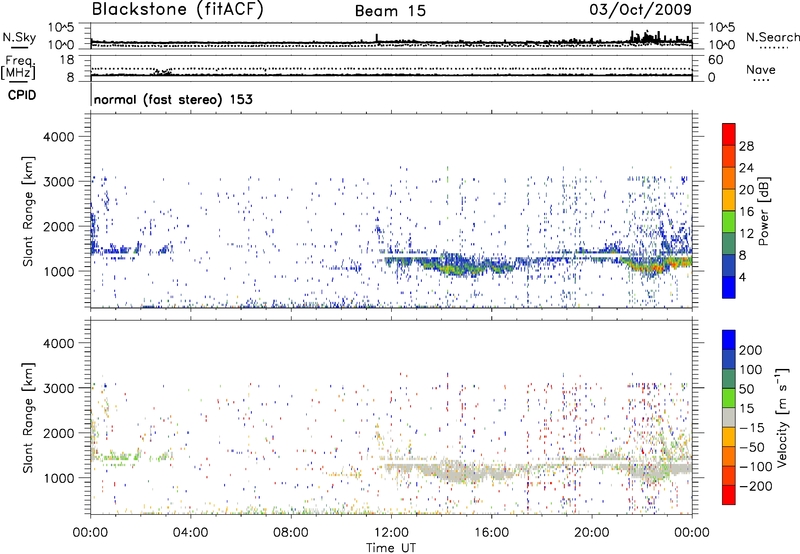The width and height of the screenshot is (800, 554).
Task: Click the red top segment of the power colorbar
Action: (x=729, y=134)
